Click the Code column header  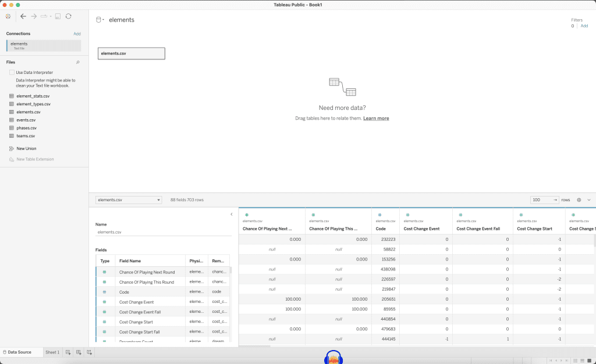coord(381,229)
